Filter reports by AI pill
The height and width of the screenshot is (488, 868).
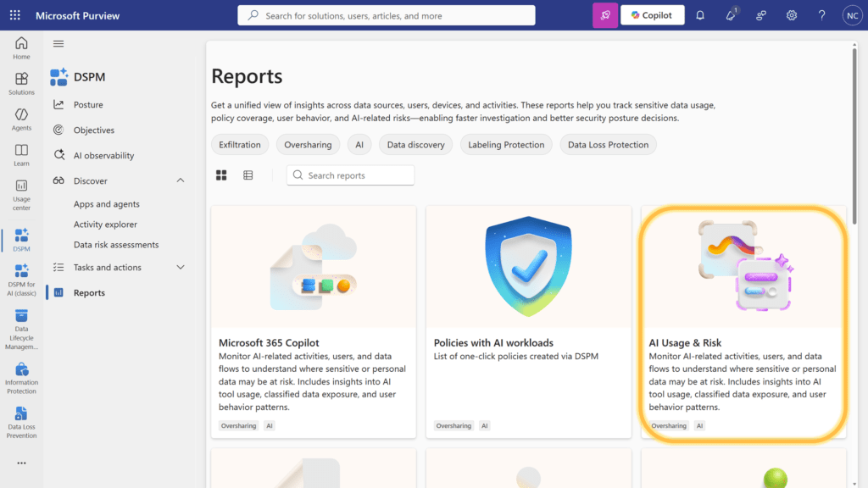[x=359, y=144]
